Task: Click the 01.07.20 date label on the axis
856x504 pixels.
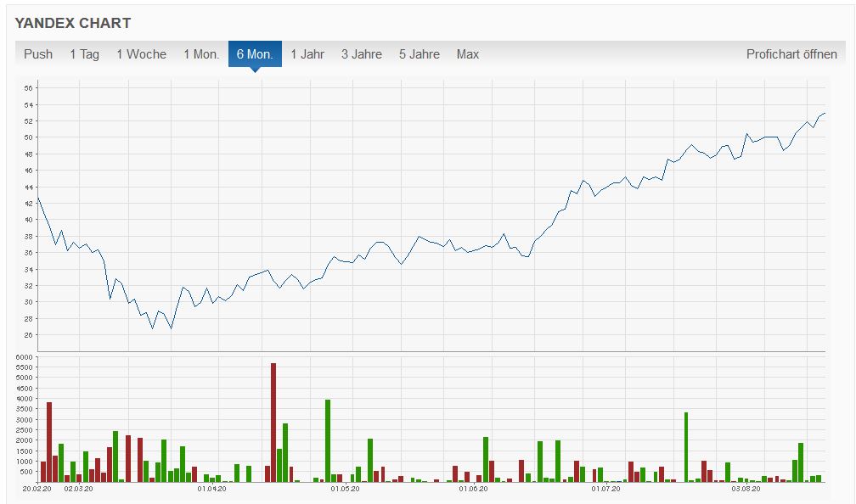Action: pyautogui.click(x=606, y=489)
